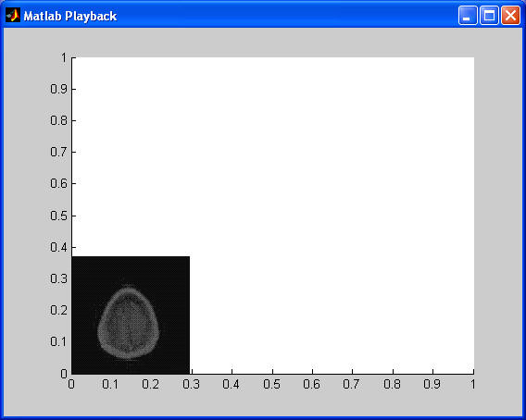Minimize the Matlab Playback window
This screenshot has height=420, width=526.
coord(468,16)
